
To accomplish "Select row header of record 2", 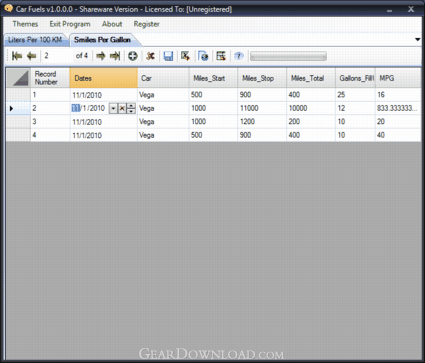I will pos(18,108).
